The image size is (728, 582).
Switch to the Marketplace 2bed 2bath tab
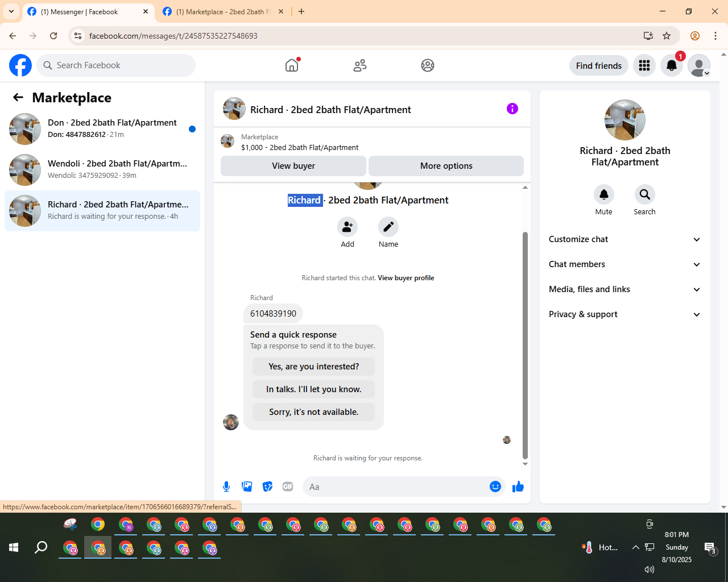223,12
